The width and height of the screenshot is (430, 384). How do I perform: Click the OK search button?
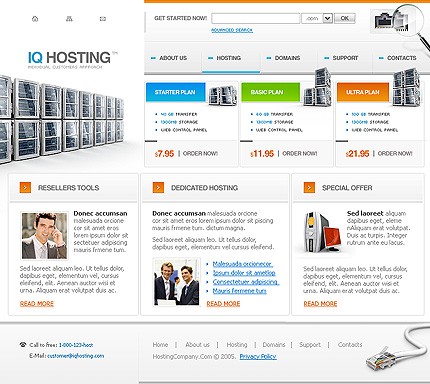345,18
